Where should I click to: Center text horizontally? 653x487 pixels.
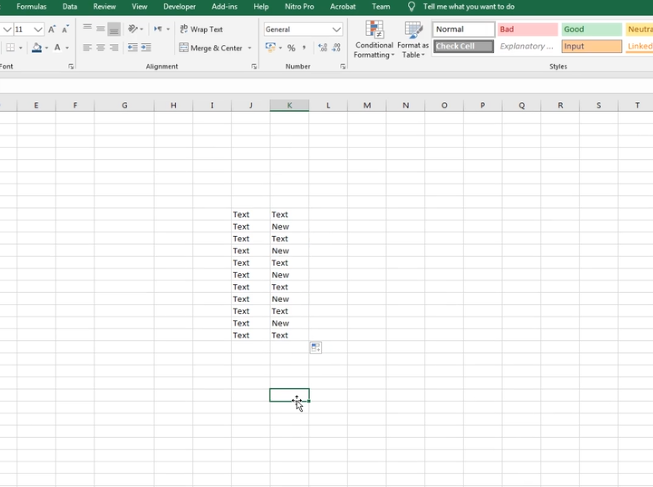click(100, 47)
